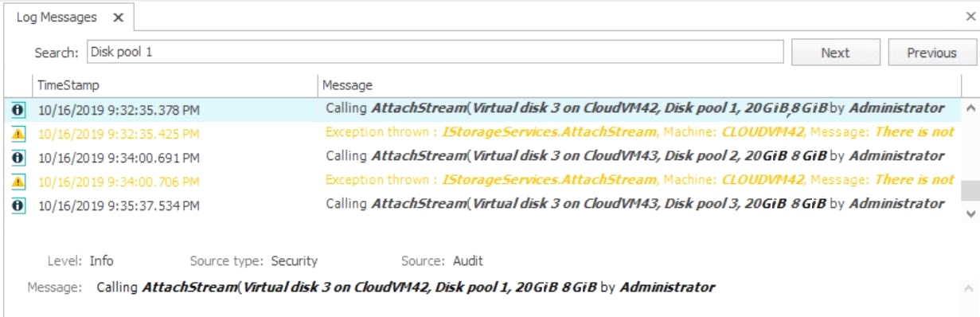Click info icon of 9:34:00.691 PM row
The width and height of the screenshot is (980, 317).
[x=18, y=157]
